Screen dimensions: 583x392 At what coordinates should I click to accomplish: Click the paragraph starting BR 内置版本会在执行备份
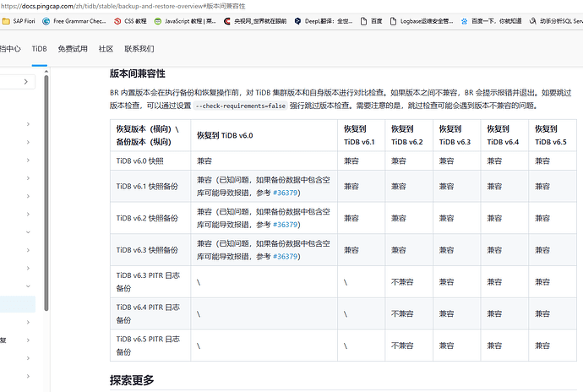(x=341, y=99)
